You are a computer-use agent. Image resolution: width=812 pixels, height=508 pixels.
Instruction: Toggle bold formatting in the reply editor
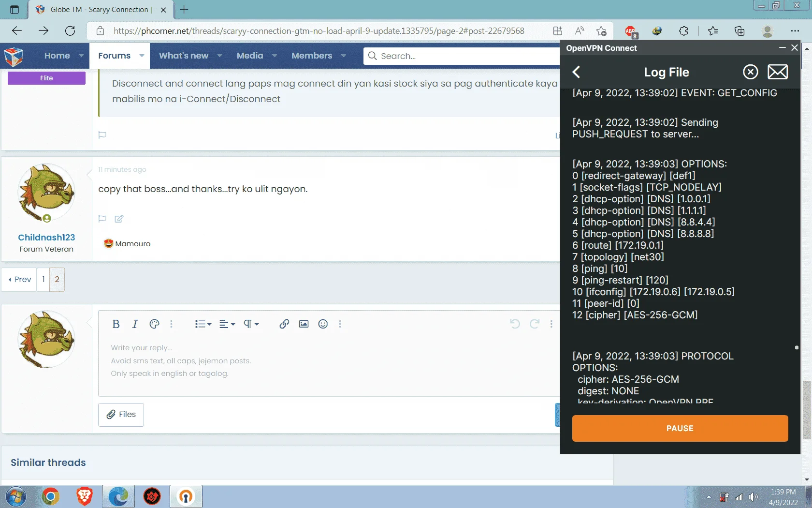pos(116,324)
